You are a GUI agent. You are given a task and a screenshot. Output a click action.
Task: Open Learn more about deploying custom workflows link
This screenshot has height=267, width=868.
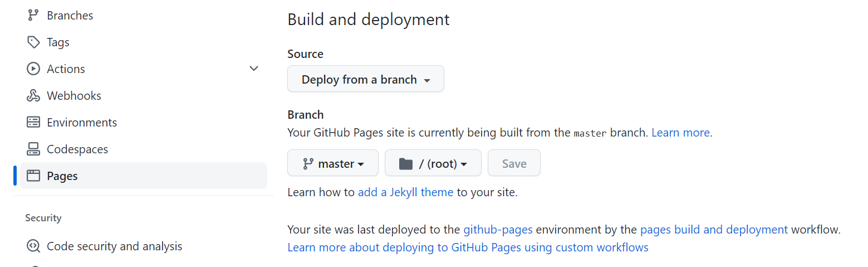[x=468, y=247]
